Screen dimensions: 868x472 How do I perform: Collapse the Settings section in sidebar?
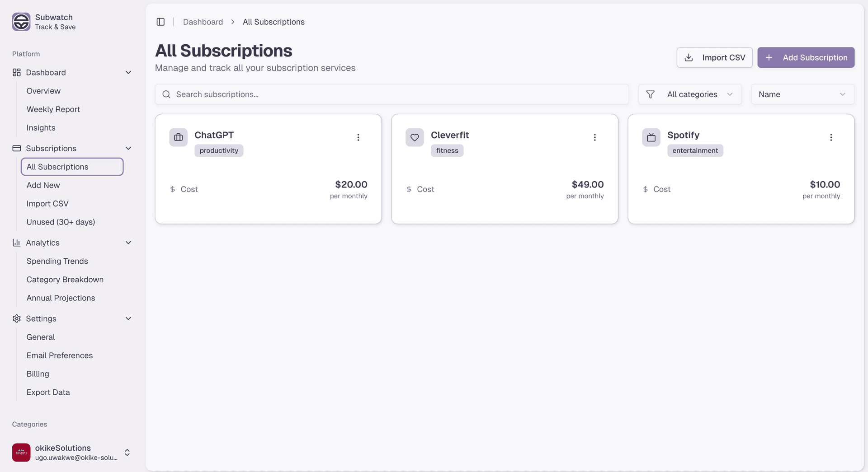[128, 318]
